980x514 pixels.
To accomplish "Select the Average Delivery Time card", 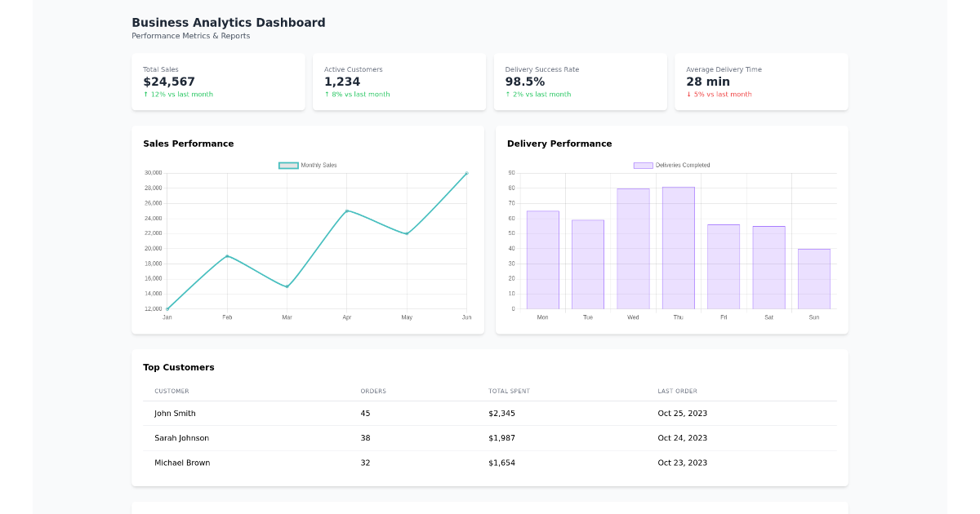I will click(761, 82).
